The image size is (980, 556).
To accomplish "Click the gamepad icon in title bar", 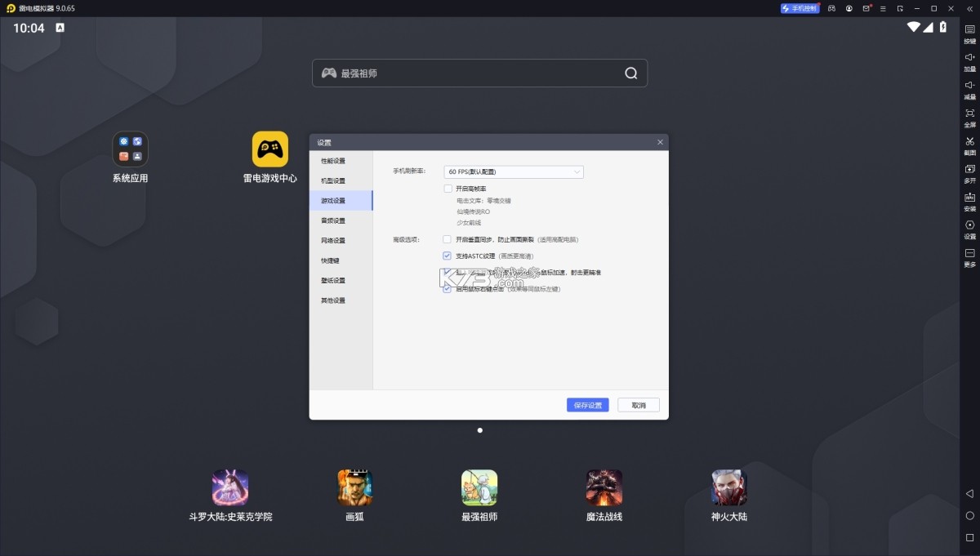I will [831, 8].
